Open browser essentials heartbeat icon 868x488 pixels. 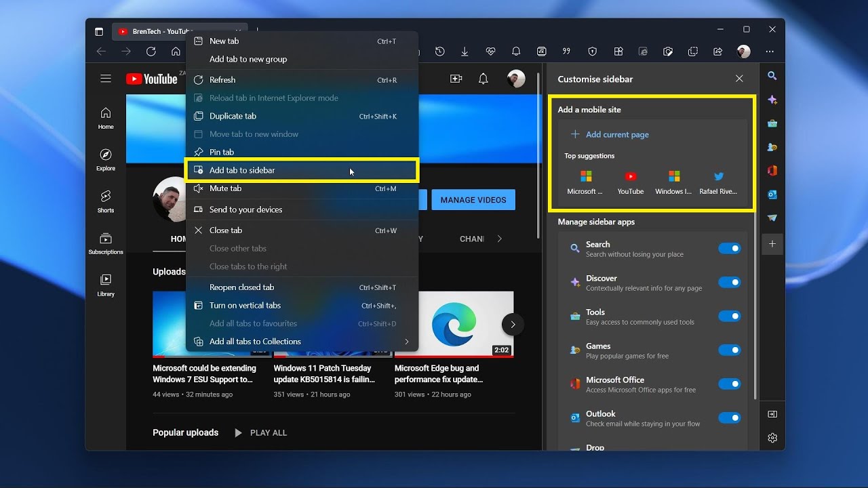click(491, 52)
